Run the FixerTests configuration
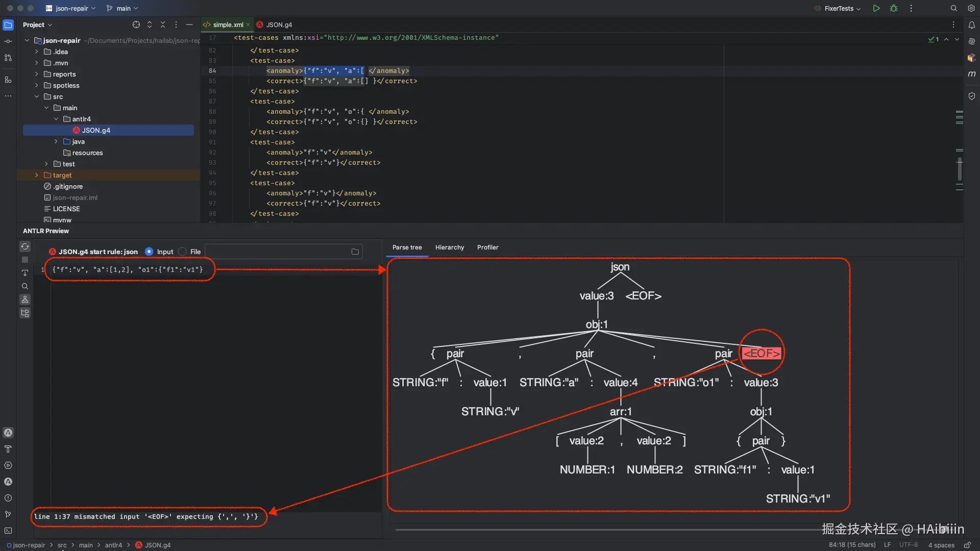The height and width of the screenshot is (551, 980). [x=876, y=8]
